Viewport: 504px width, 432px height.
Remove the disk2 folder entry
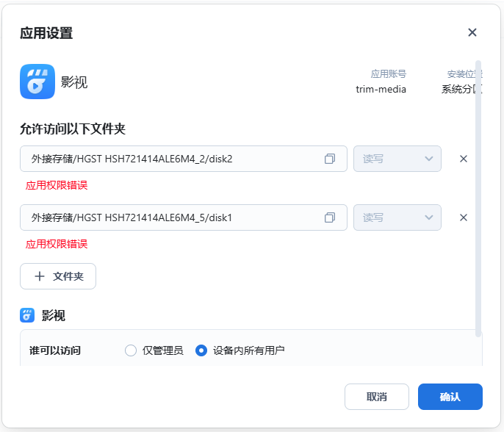(464, 159)
